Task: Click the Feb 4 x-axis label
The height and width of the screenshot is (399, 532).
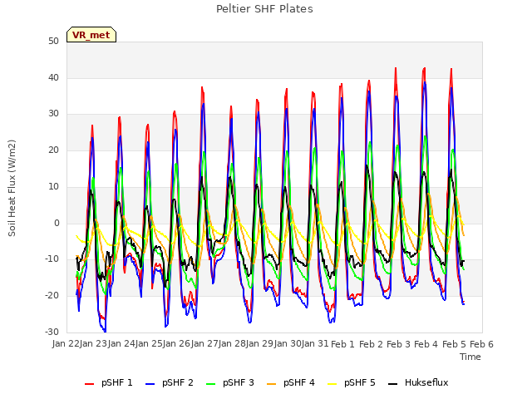Action: pyautogui.click(x=426, y=344)
